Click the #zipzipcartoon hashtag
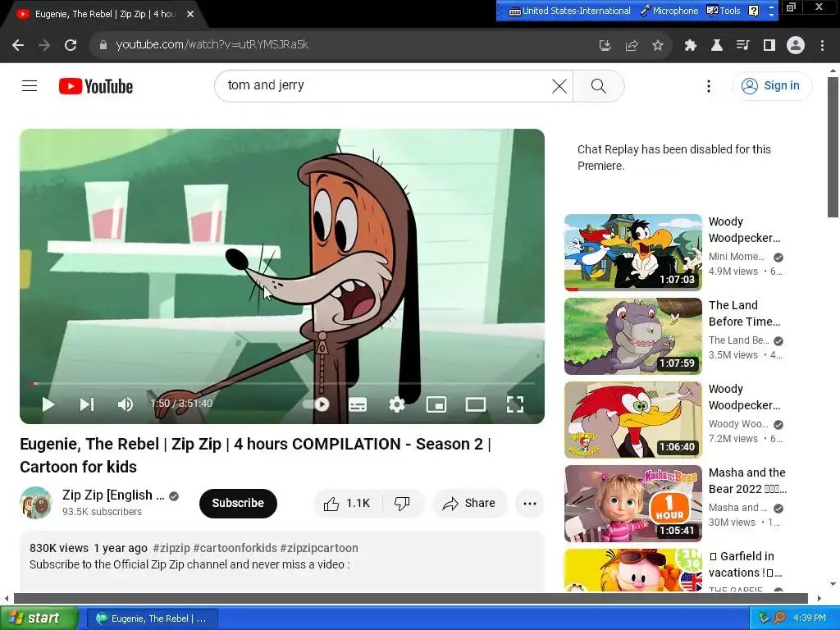840x630 pixels. (x=319, y=548)
